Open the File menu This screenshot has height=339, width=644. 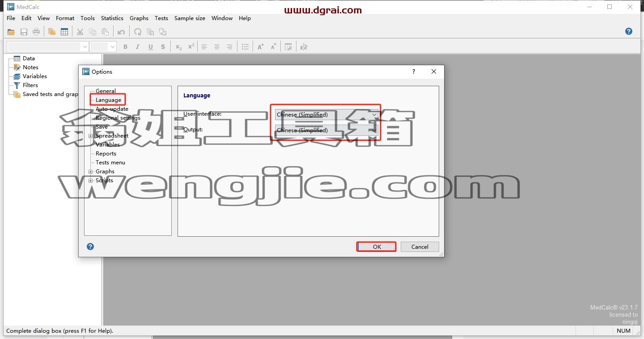click(x=11, y=18)
